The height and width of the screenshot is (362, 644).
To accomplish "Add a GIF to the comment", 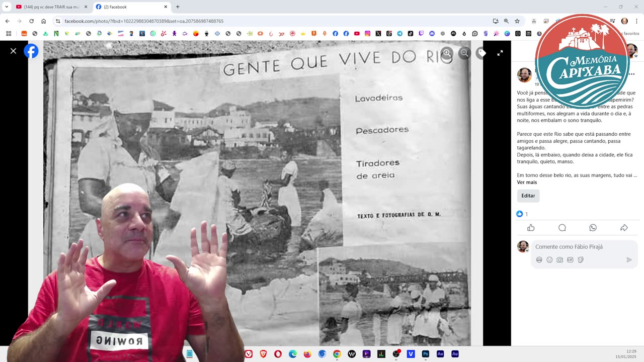I will 570,260.
